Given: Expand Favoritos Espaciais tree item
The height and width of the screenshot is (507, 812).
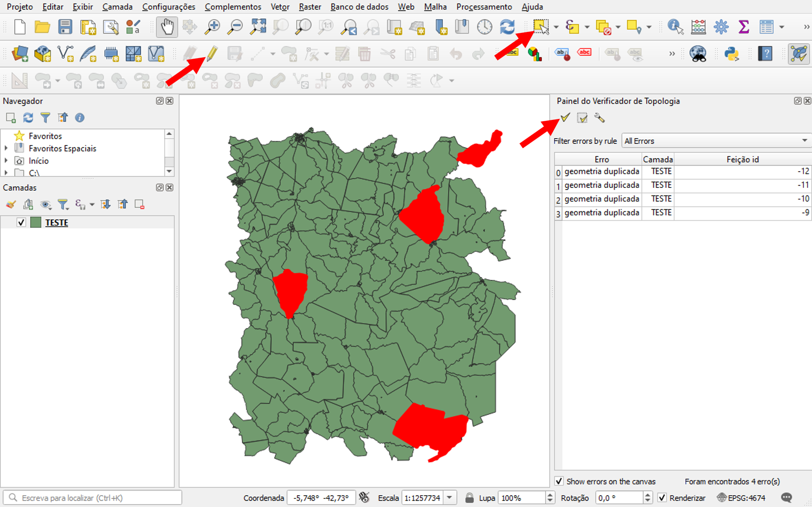Looking at the screenshot, I should pyautogui.click(x=6, y=148).
